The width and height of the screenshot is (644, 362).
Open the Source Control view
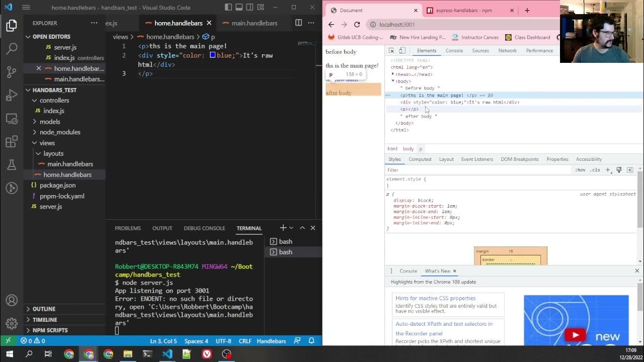coord(12,72)
